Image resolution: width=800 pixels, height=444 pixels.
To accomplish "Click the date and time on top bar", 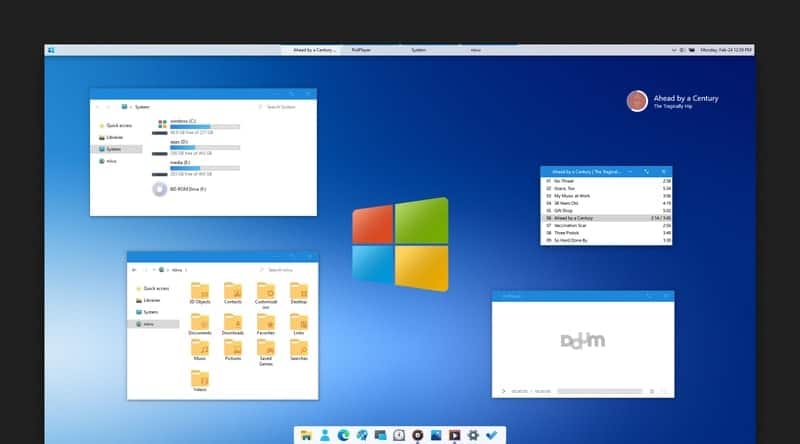I will coord(726,50).
